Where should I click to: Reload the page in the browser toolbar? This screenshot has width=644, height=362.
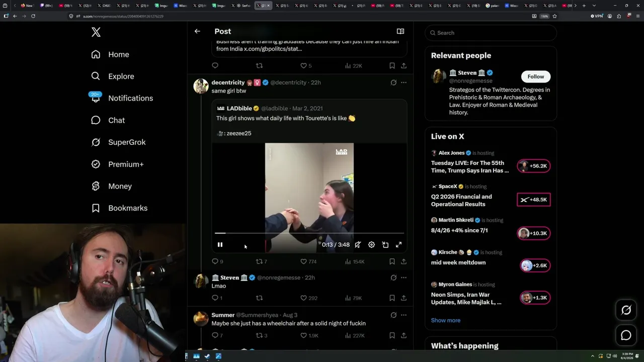33,16
